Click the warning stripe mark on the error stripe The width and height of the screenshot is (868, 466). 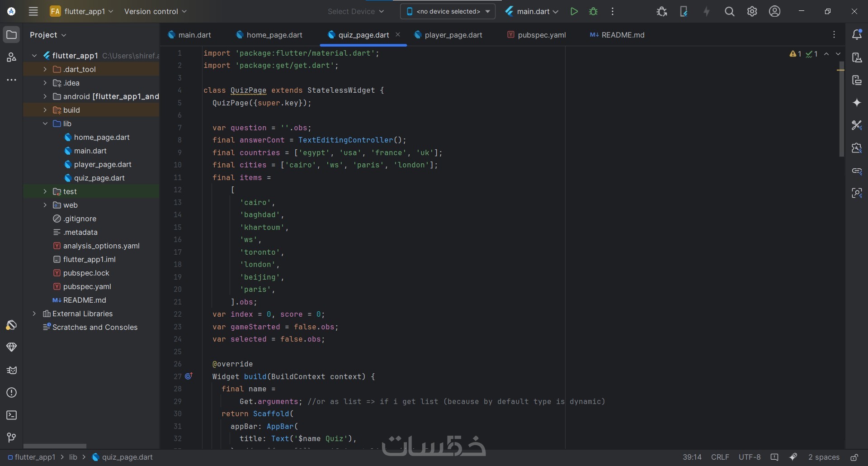(x=840, y=70)
